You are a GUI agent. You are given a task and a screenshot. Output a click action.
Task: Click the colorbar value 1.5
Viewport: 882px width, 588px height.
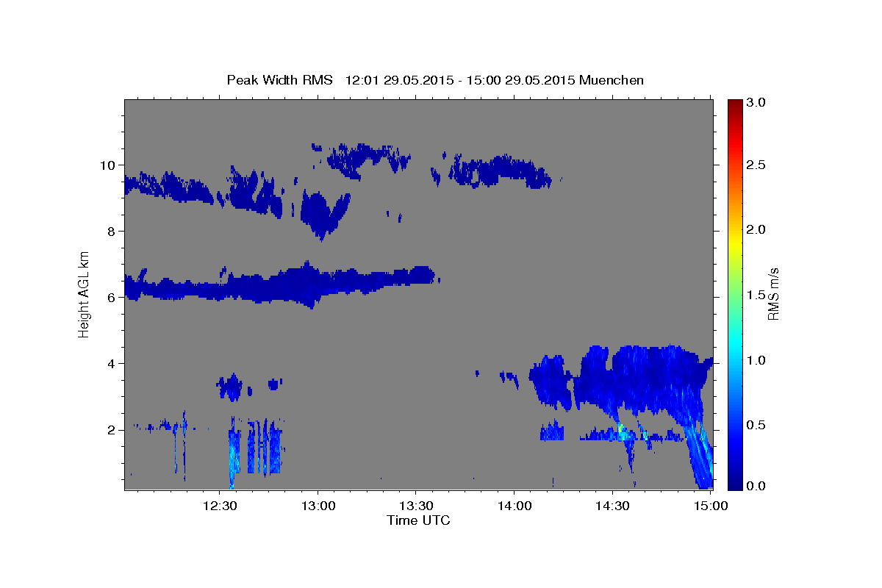pyautogui.click(x=757, y=295)
